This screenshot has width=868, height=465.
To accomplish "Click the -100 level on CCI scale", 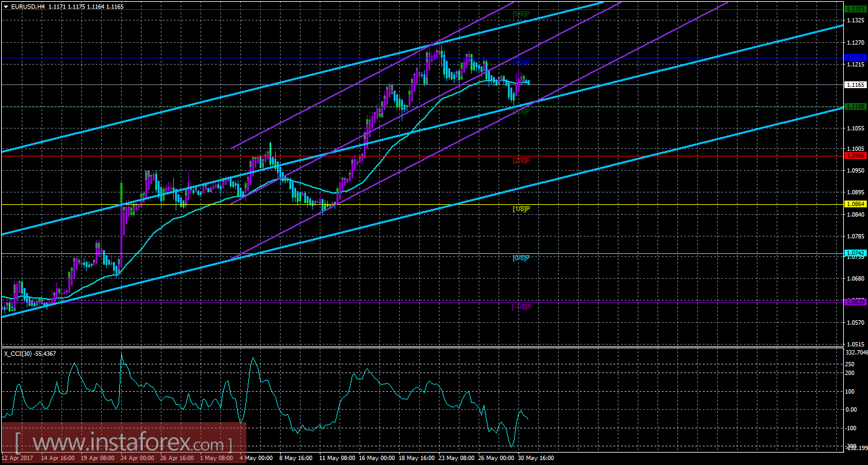I will 851,428.
